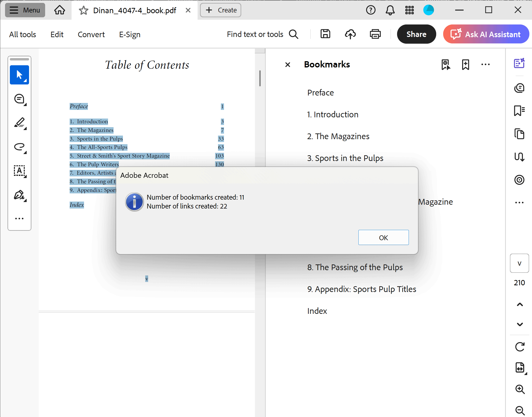Click the Save disk icon
The width and height of the screenshot is (532, 417).
coord(325,34)
